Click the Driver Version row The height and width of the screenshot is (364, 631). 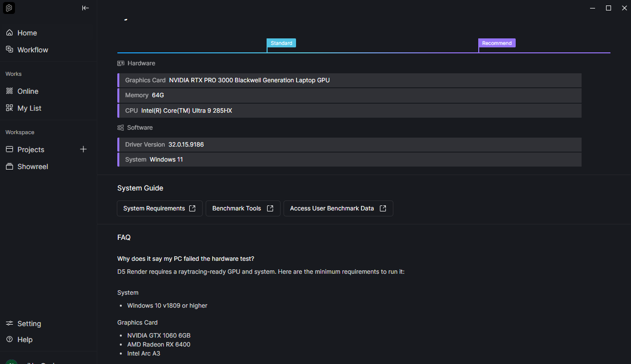pyautogui.click(x=349, y=145)
